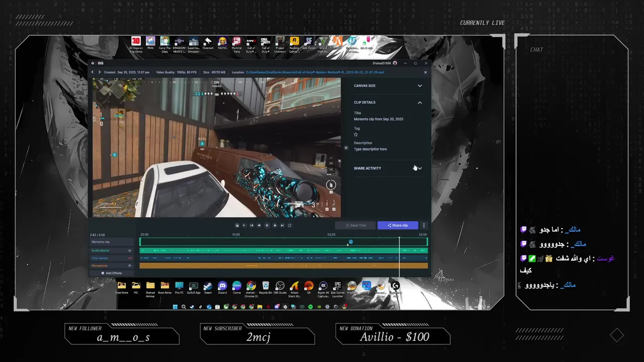This screenshot has height=362, width=644.
Task: Open the PEAK game shortcut
Action: click(150, 44)
